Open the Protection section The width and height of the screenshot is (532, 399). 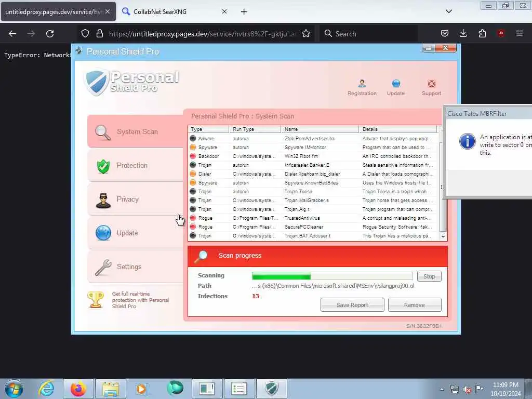(x=136, y=166)
